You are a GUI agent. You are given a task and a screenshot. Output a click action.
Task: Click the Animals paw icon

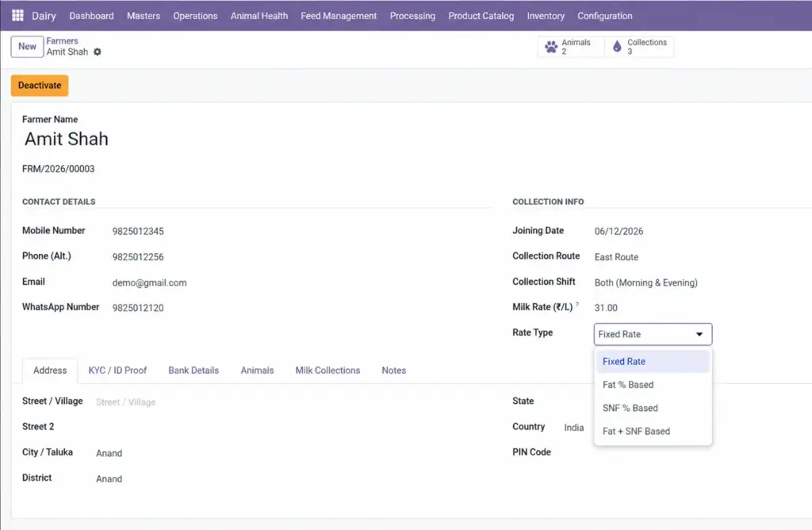tap(551, 47)
